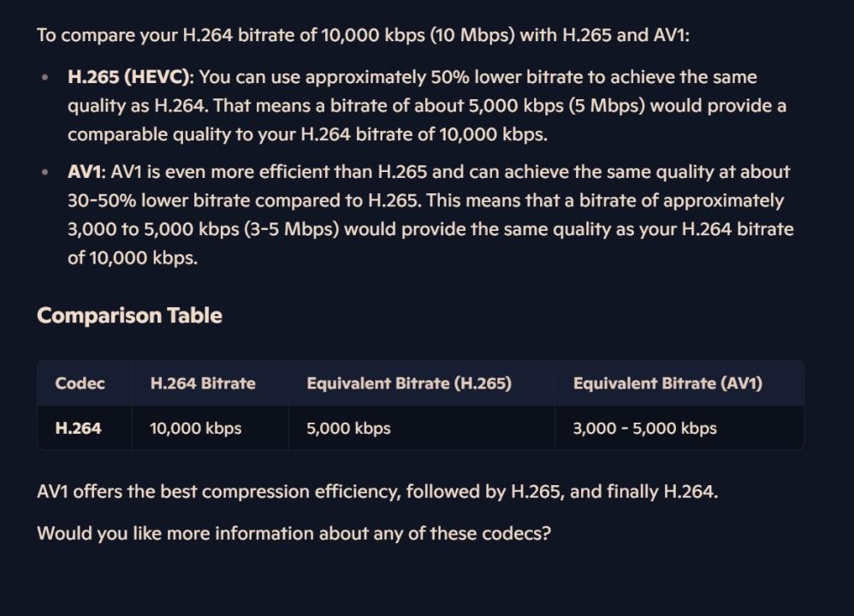
Task: Click the bullet dot beside H.265 (HEVC)
Action: (x=44, y=78)
